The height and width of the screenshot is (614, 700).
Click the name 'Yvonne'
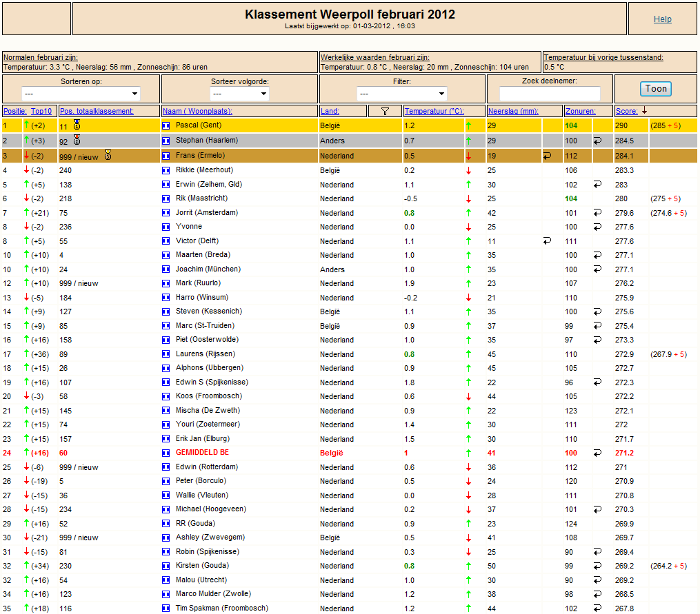189,226
